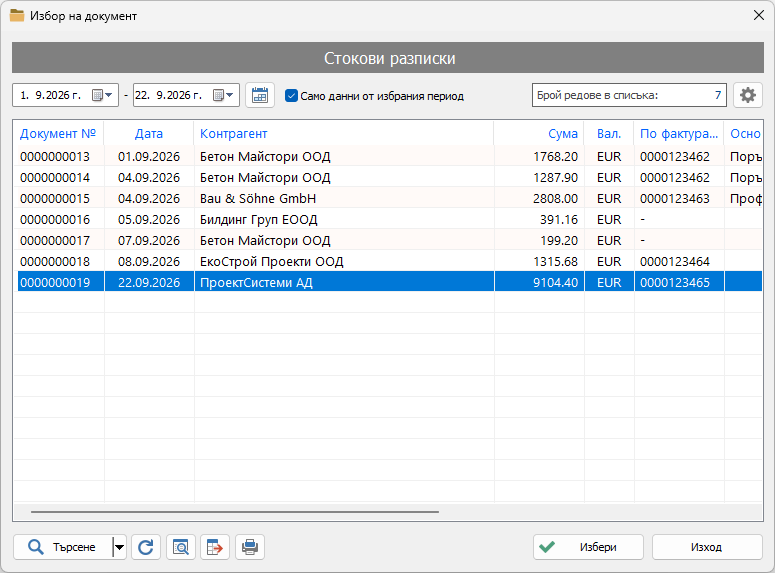Image resolution: width=775 pixels, height=573 pixels.
Task: Click invoice number 0000123463
Action: 675,198
